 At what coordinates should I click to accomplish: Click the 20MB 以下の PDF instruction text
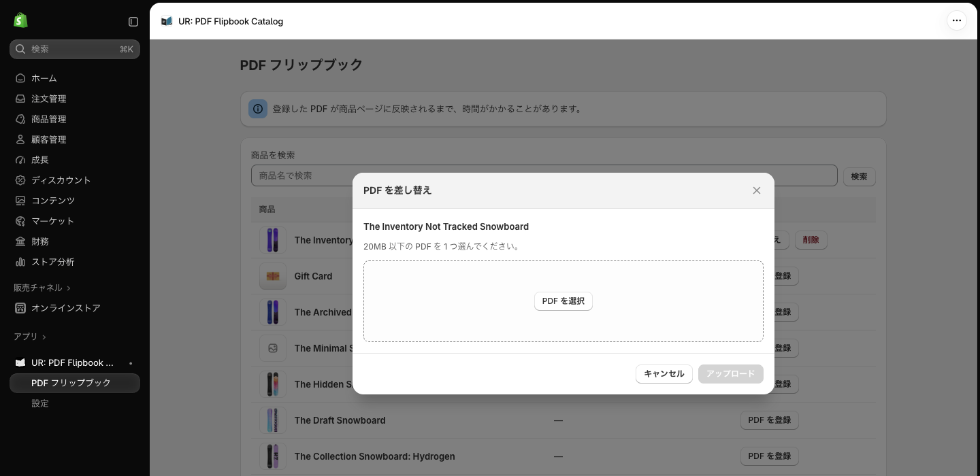[443, 246]
